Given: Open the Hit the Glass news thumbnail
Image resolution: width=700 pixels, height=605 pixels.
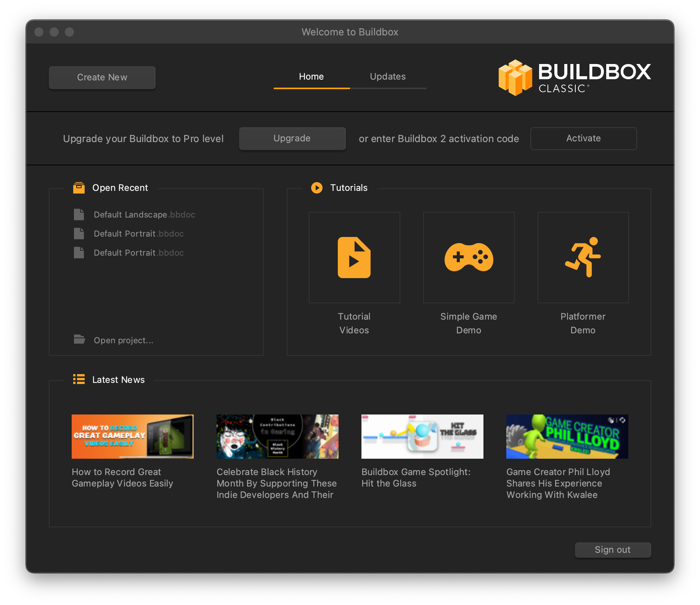Looking at the screenshot, I should click(x=422, y=437).
